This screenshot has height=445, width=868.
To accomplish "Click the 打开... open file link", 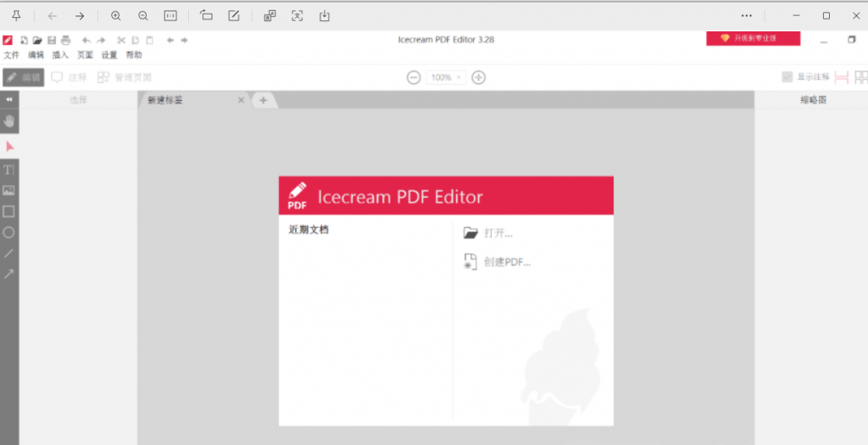I will (x=498, y=233).
